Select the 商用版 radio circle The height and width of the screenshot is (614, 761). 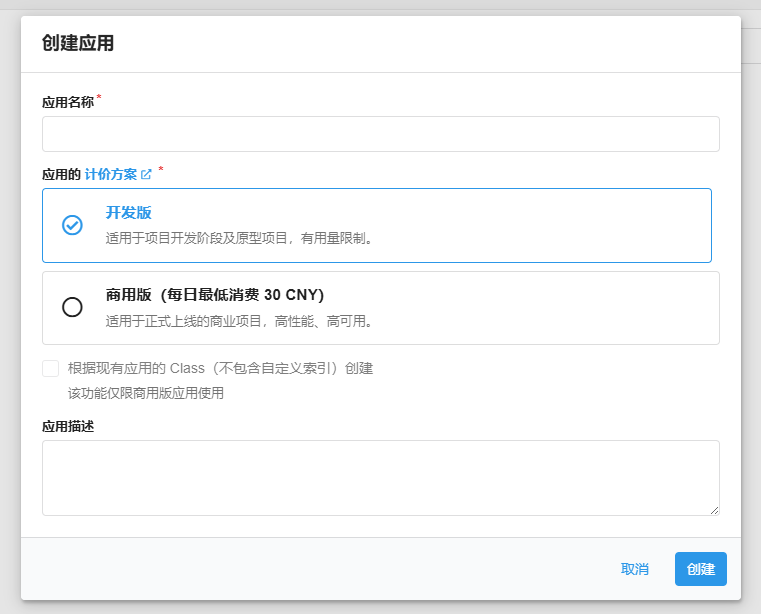pos(72,307)
